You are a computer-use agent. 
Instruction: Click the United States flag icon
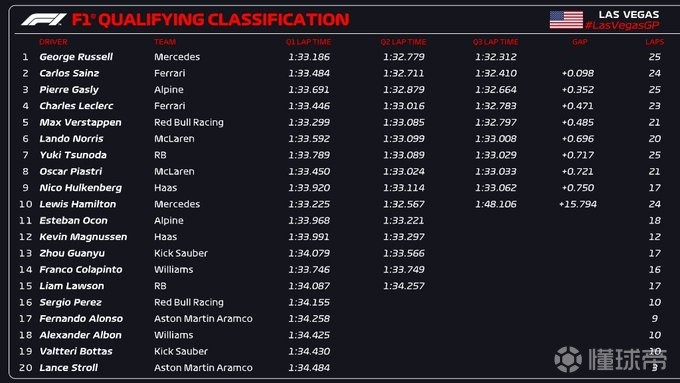[x=566, y=20]
